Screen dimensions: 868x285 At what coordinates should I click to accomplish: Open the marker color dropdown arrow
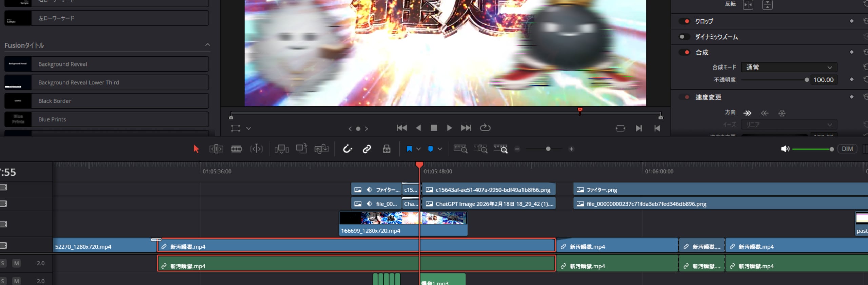(440, 149)
